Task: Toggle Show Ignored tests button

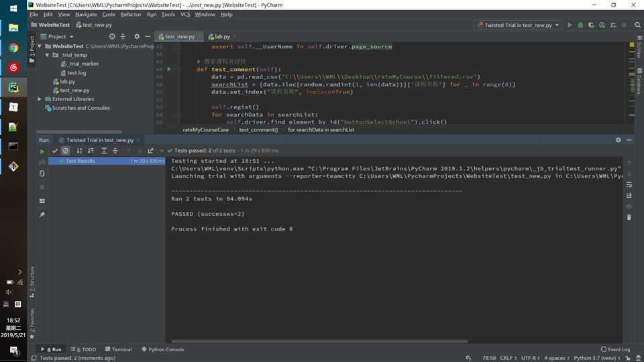Action: (65, 151)
